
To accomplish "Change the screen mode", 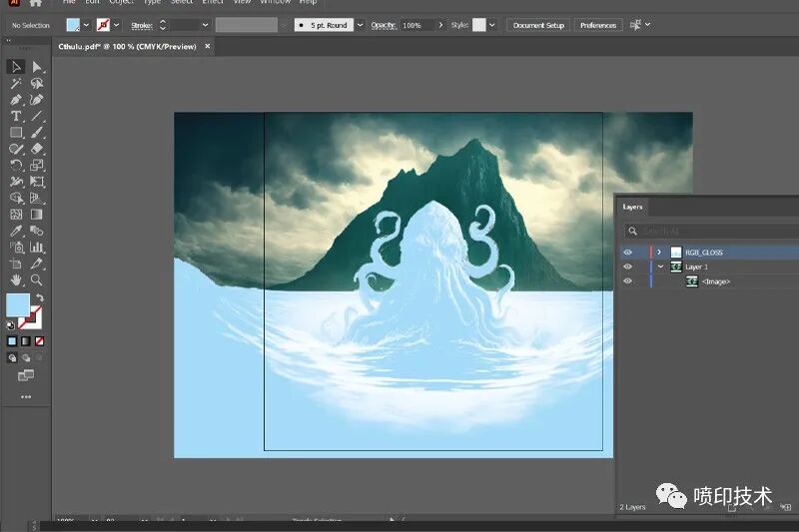I will pos(26,375).
